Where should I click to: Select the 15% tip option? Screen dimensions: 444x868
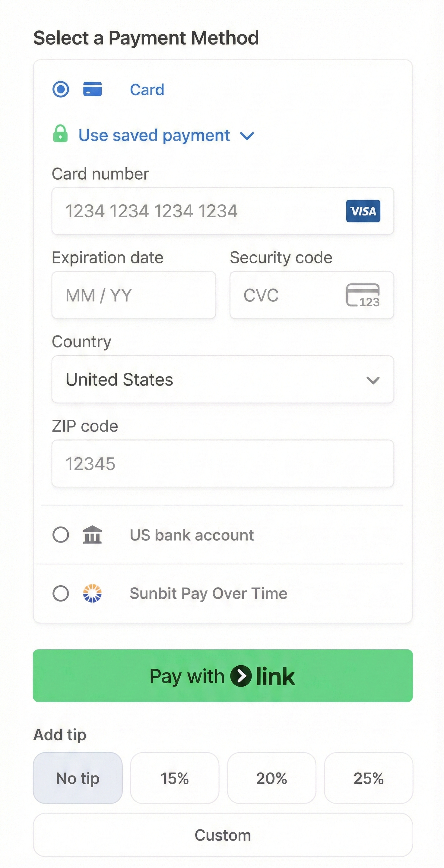click(x=175, y=778)
